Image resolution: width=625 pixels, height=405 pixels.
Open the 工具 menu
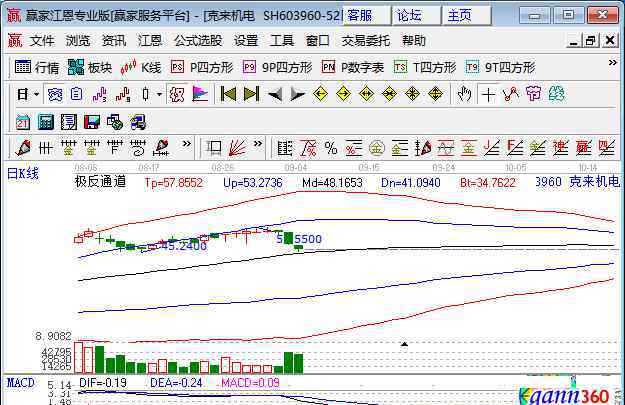tap(282, 41)
